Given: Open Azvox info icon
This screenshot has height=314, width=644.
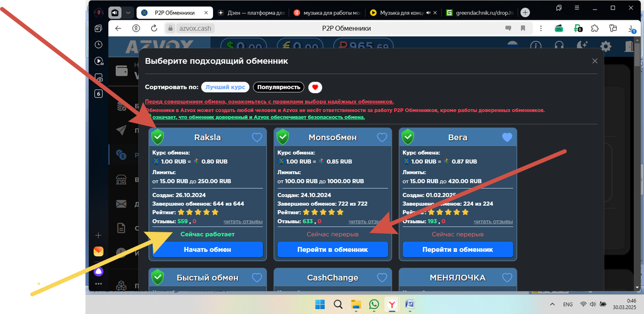Looking at the screenshot, I should (x=536, y=47).
